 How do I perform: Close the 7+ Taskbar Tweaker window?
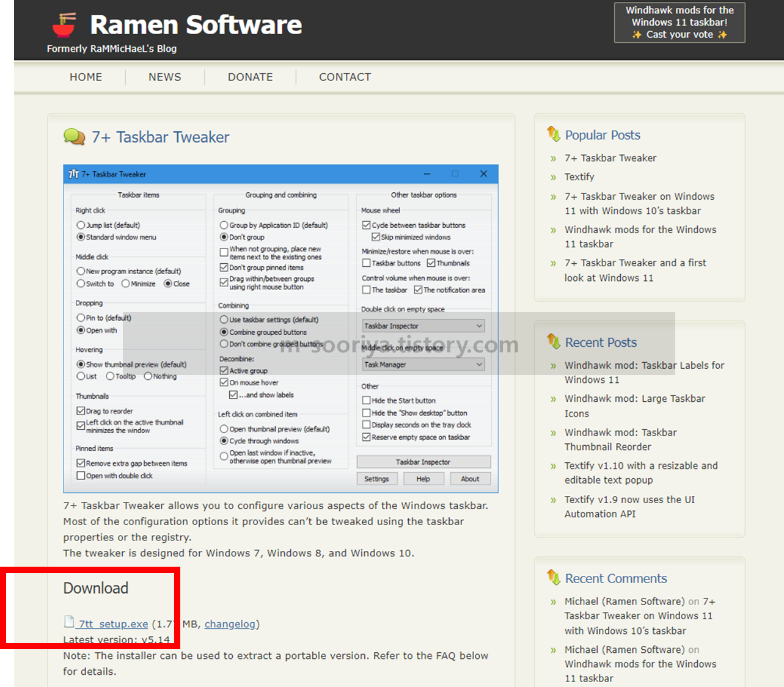pos(483,174)
